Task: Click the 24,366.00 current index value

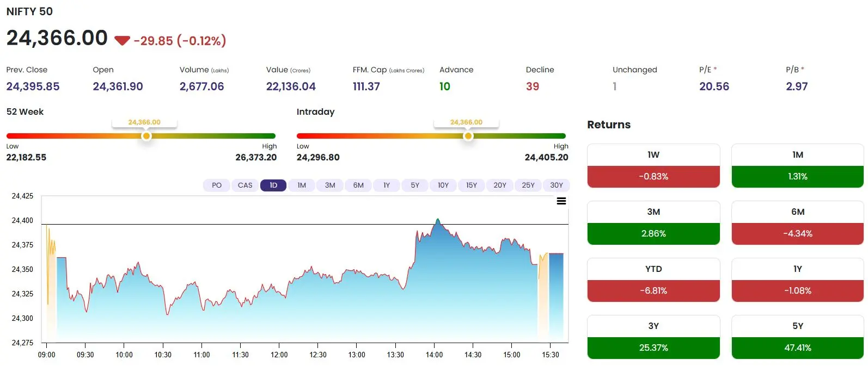Action: (x=57, y=38)
